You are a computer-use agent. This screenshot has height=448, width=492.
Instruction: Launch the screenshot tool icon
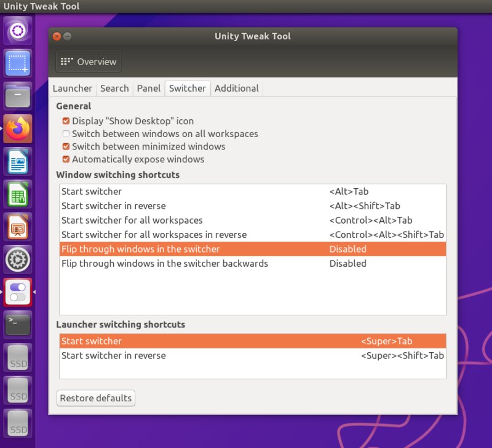pyautogui.click(x=18, y=63)
